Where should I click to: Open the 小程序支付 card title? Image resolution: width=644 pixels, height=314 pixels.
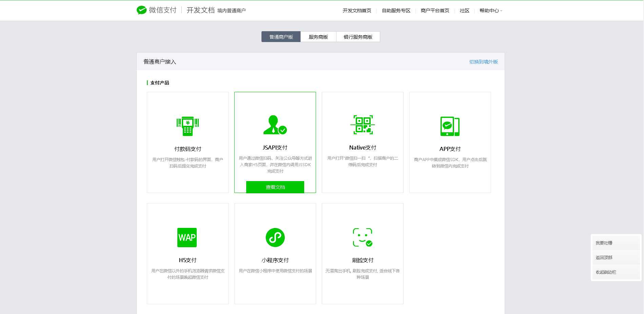(x=275, y=260)
